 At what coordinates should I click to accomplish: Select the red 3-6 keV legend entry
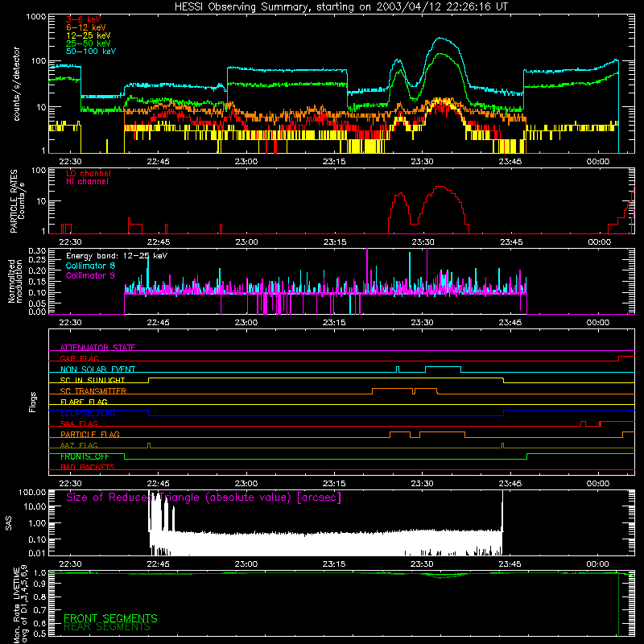click(83, 19)
